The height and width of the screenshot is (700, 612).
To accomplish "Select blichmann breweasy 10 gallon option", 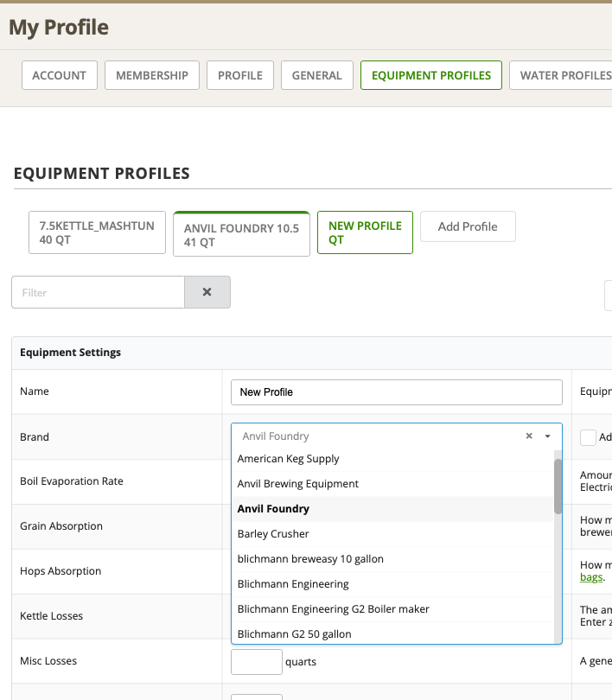I will 392,559.
